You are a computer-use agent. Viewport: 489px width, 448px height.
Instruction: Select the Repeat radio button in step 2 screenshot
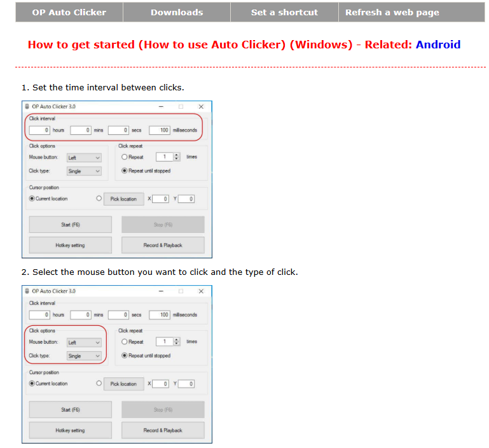click(x=125, y=342)
